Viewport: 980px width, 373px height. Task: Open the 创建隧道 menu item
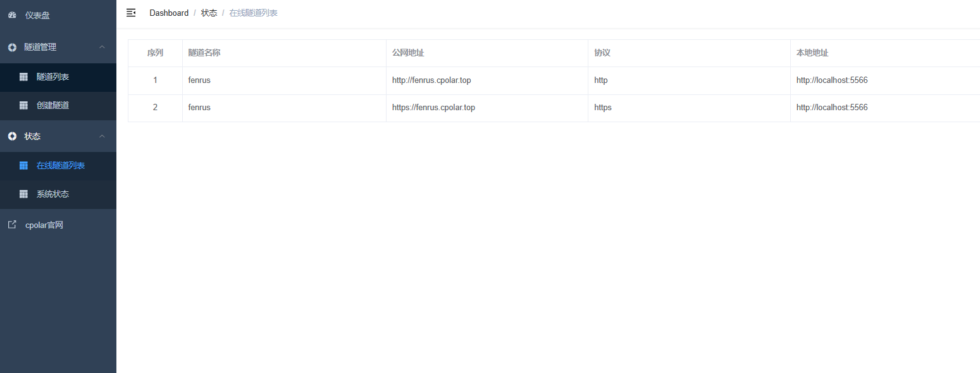[x=53, y=106]
